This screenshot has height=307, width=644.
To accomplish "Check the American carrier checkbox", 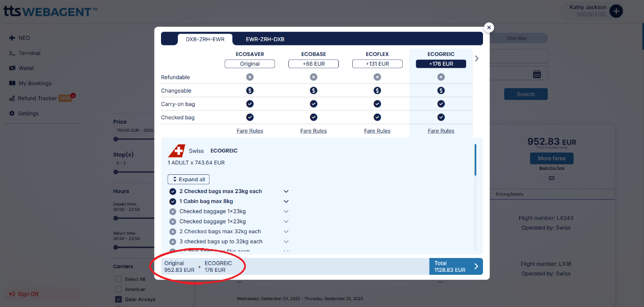I will 118,289.
